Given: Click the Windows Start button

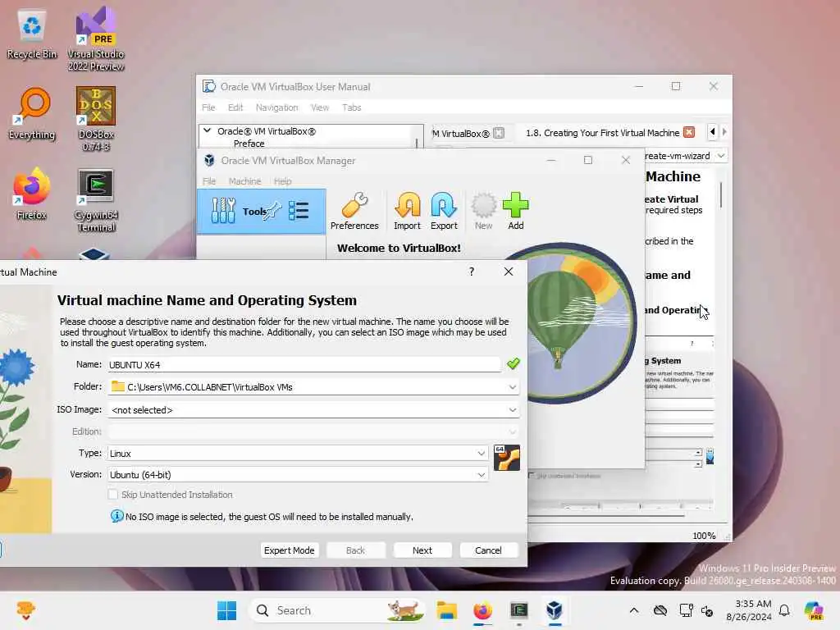Looking at the screenshot, I should tap(226, 610).
